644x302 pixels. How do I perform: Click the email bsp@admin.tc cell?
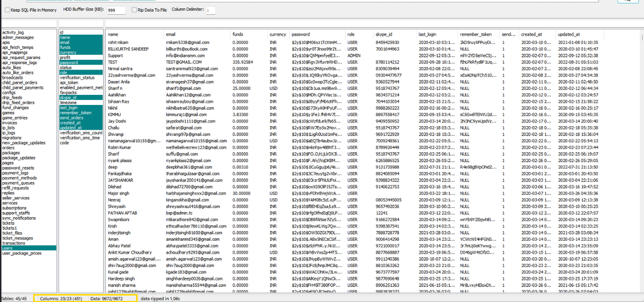coord(180,213)
